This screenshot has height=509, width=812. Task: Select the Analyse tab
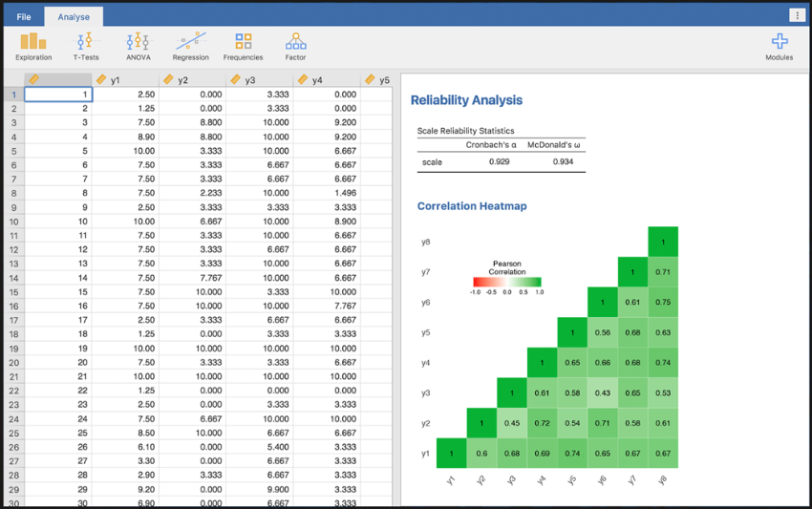click(x=74, y=17)
